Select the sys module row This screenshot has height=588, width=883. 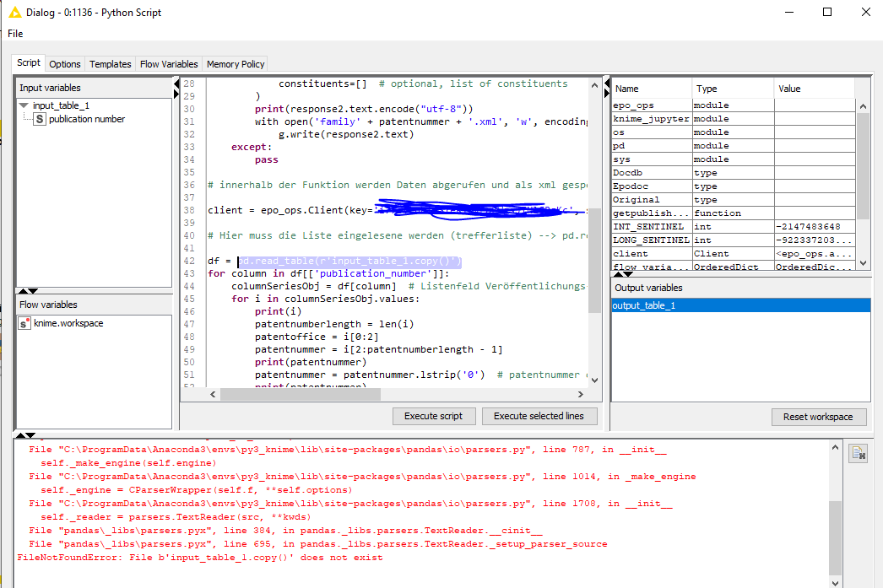point(734,159)
